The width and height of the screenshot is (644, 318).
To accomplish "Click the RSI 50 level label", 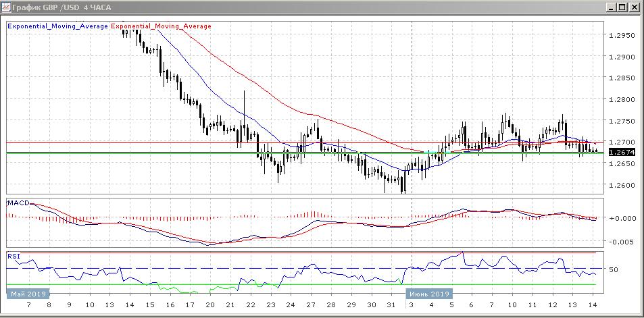I will (614, 269).
